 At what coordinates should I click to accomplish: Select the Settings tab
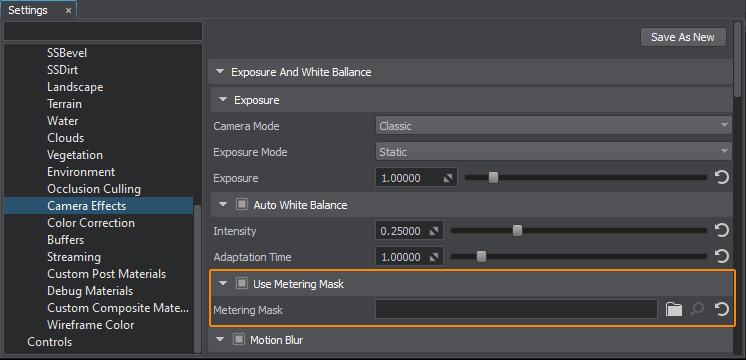click(28, 10)
